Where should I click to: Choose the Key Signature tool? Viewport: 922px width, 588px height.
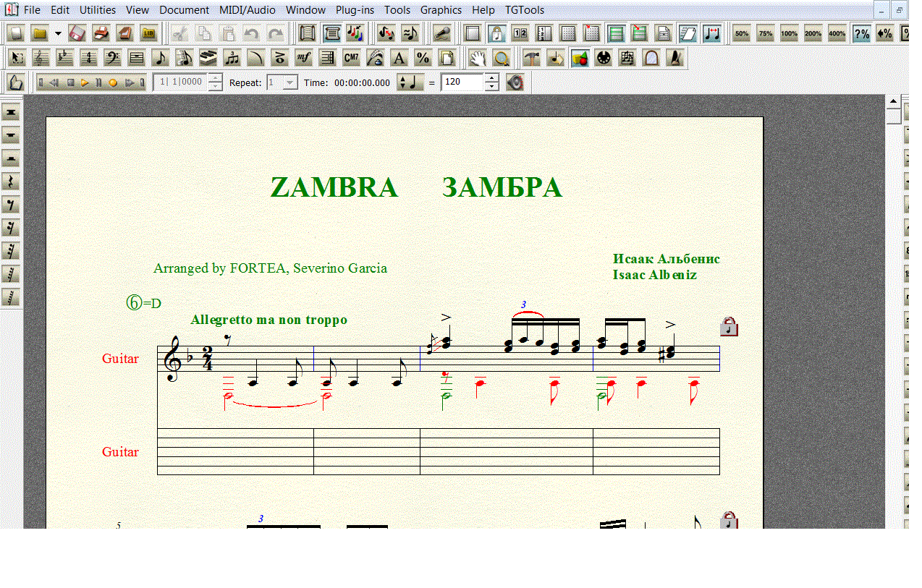click(64, 58)
